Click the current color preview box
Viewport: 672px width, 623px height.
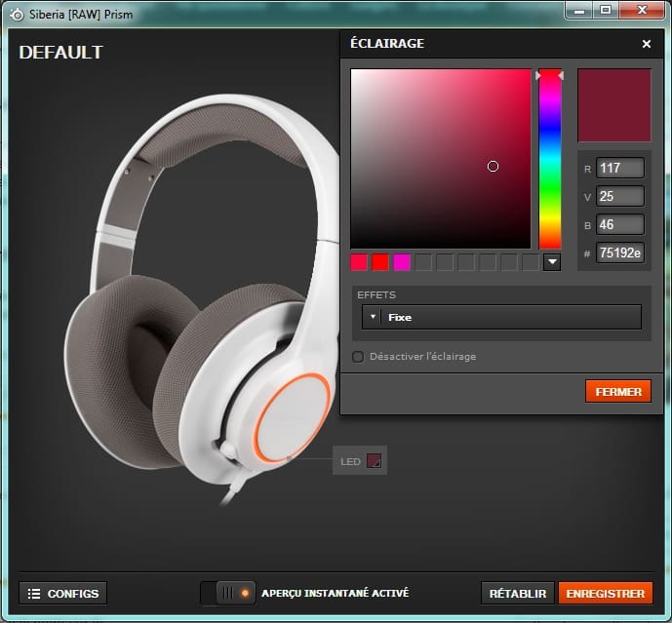(613, 105)
